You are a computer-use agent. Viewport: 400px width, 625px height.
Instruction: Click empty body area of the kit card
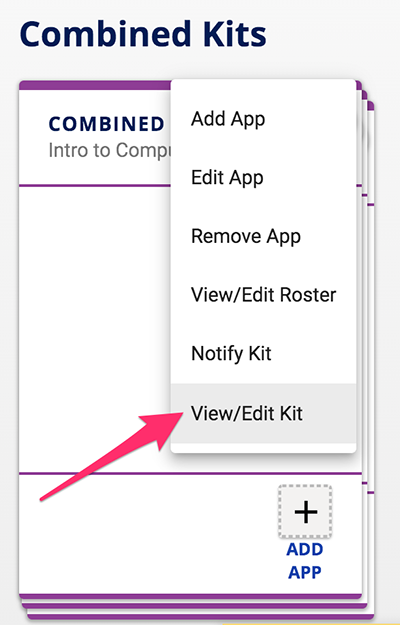[95, 327]
